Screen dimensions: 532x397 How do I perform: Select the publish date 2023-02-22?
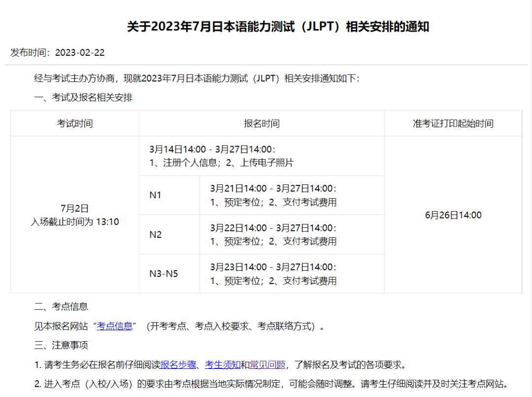80,53
